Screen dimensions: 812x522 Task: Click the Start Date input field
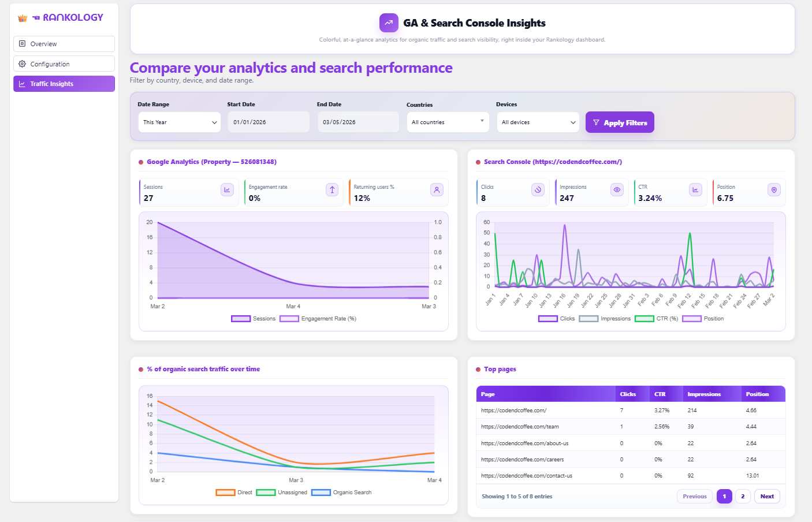coord(269,122)
